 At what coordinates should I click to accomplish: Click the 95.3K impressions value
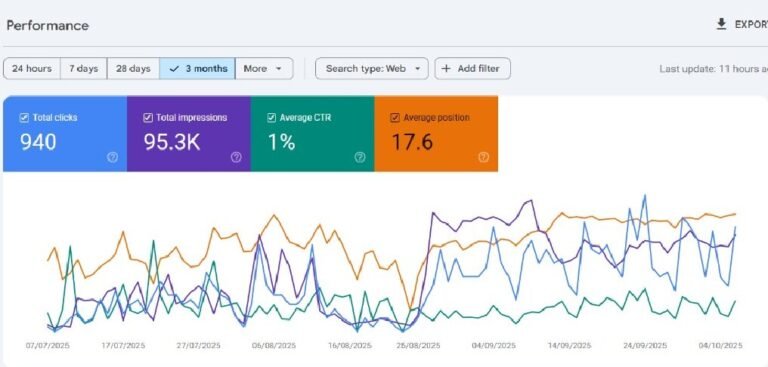tap(172, 142)
